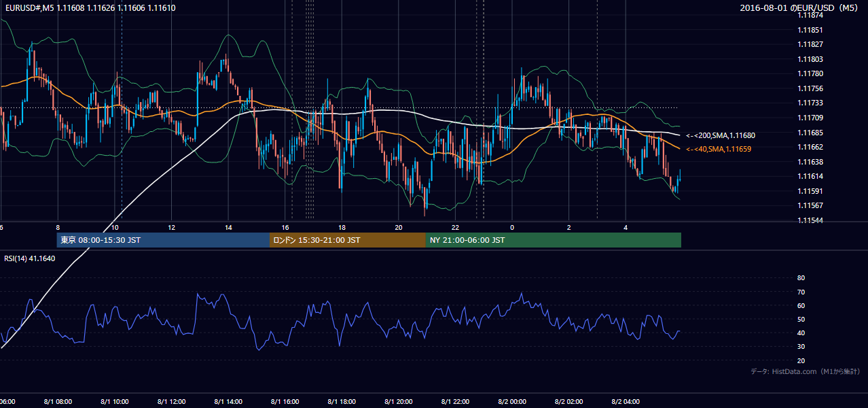Image resolution: width=868 pixels, height=408 pixels.
Task: Click price axis value 1.11756
Action: [811, 88]
